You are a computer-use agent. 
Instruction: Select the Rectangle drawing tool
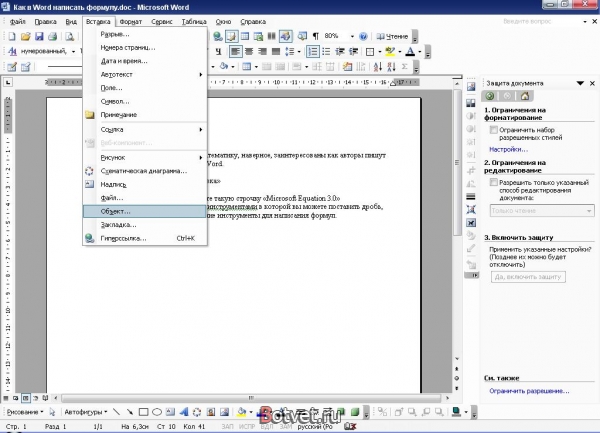tap(143, 412)
